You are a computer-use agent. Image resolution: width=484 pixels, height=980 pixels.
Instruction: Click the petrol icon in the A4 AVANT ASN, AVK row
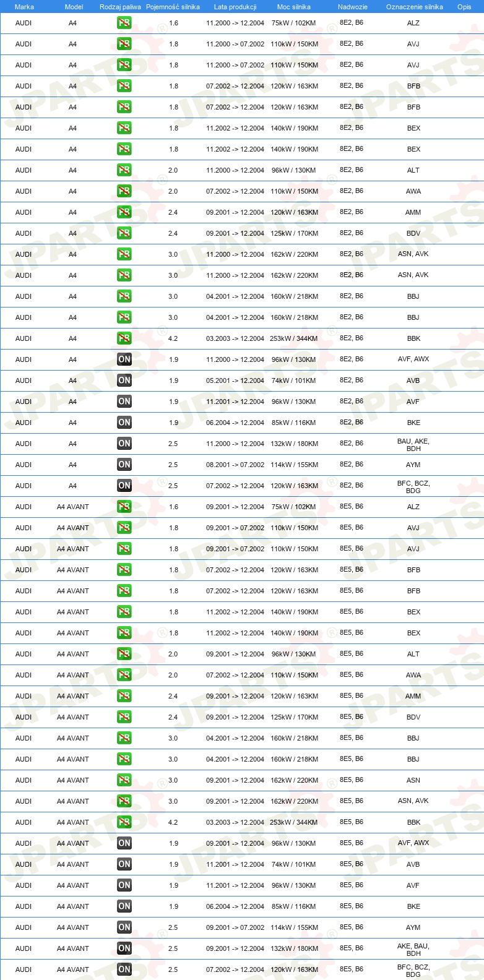[124, 801]
